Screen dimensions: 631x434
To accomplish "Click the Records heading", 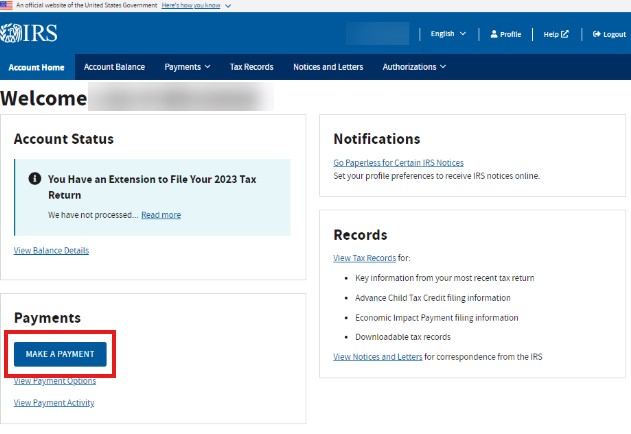I will click(361, 235).
